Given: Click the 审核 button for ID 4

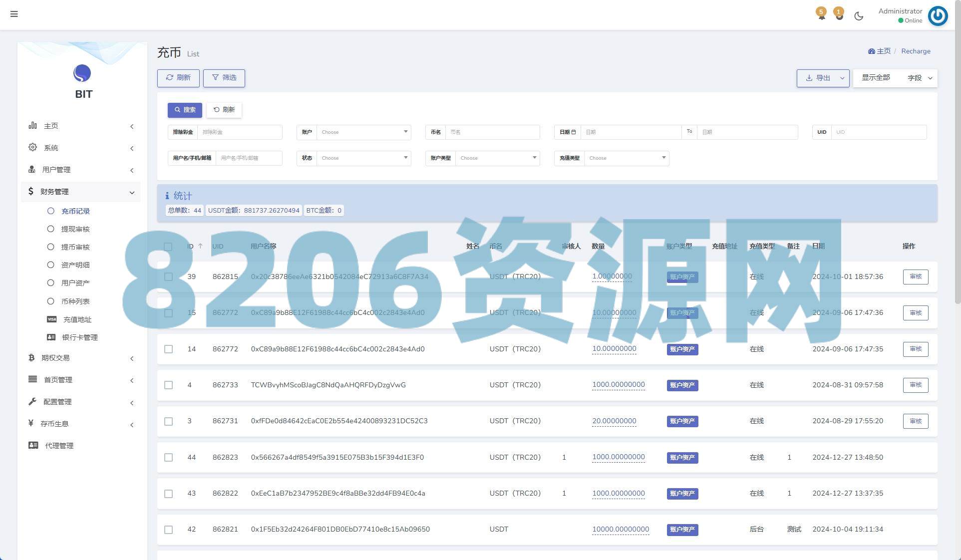Looking at the screenshot, I should click(x=915, y=385).
